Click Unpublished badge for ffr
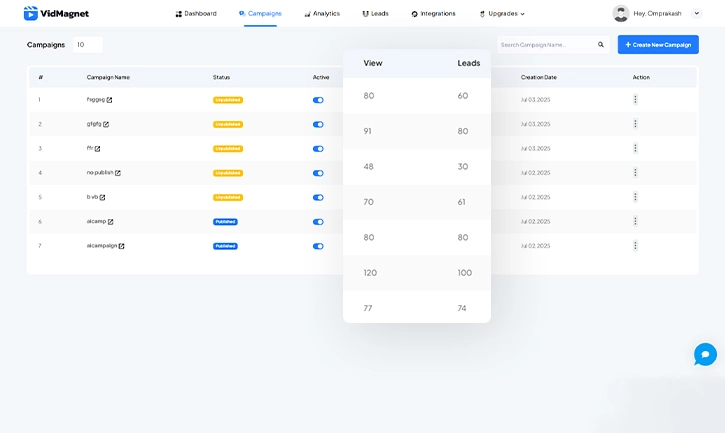 [x=228, y=149]
